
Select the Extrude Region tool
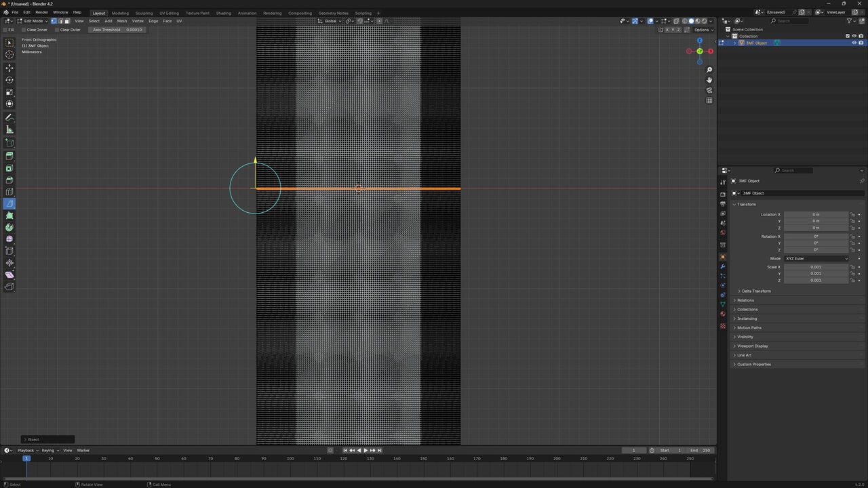coord(9,156)
